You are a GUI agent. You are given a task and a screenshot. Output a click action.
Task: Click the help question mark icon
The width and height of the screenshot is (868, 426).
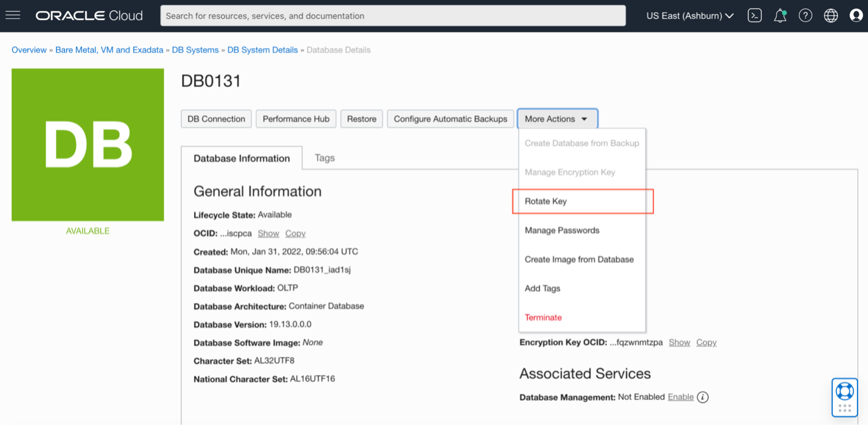[805, 16]
